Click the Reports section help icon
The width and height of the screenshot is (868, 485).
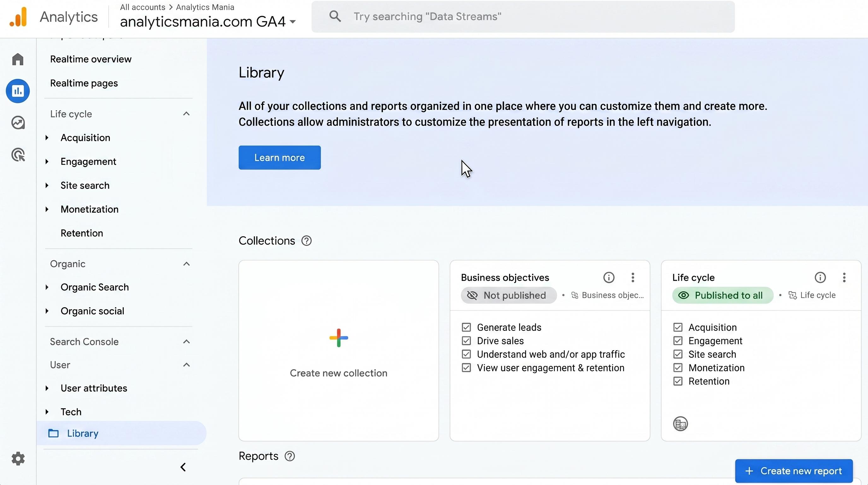[x=290, y=456]
